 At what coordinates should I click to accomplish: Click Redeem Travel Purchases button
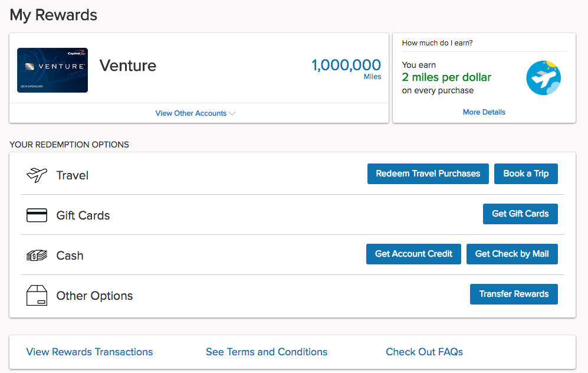[428, 174]
